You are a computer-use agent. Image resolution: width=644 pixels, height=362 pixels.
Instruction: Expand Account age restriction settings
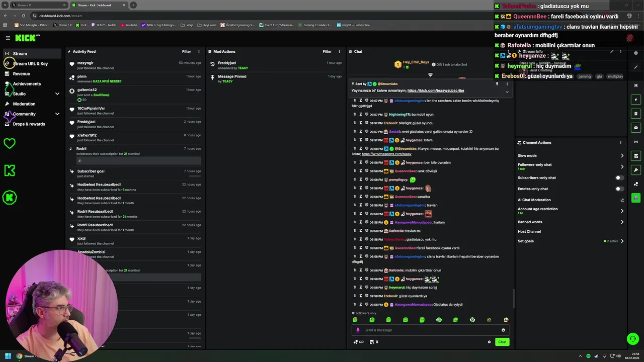pos(622,211)
